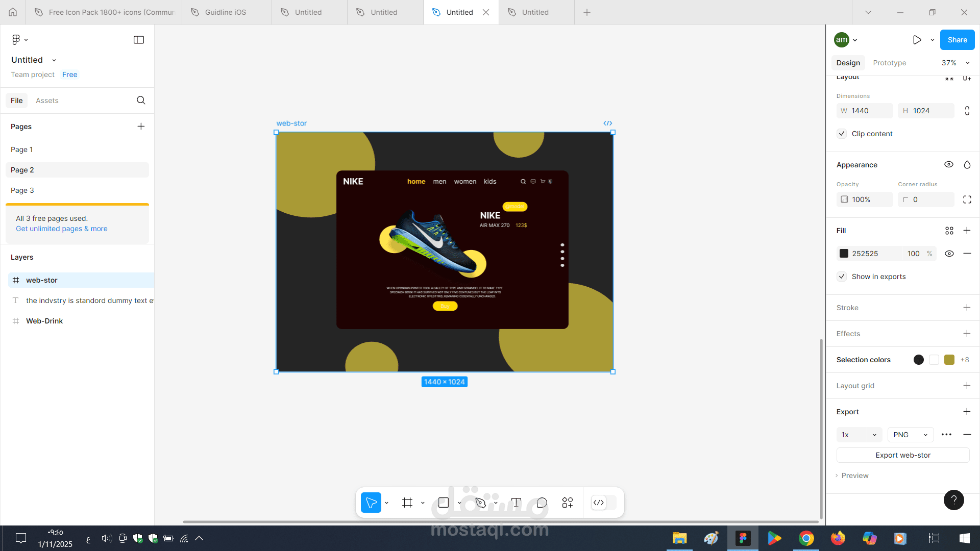Toggle Show in exports checkbox
The height and width of the screenshot is (551, 980).
coord(842,277)
